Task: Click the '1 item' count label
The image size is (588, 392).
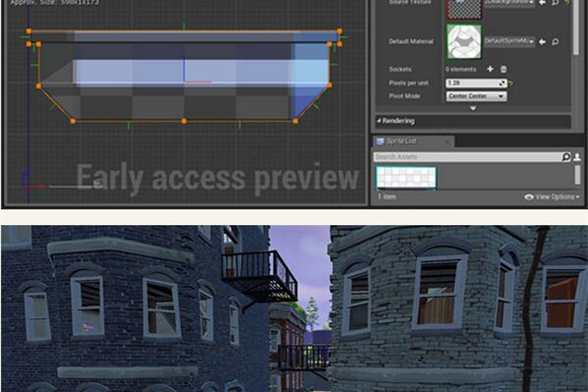Action: click(386, 196)
